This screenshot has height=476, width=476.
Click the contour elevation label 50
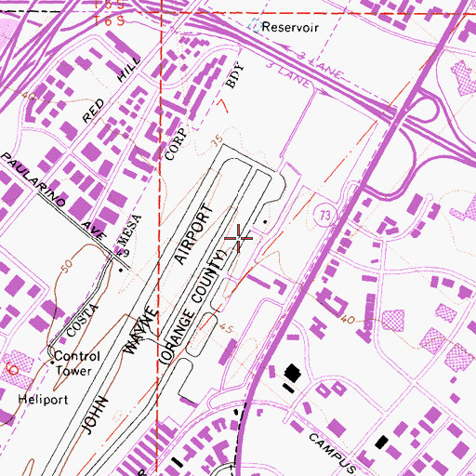tap(67, 267)
